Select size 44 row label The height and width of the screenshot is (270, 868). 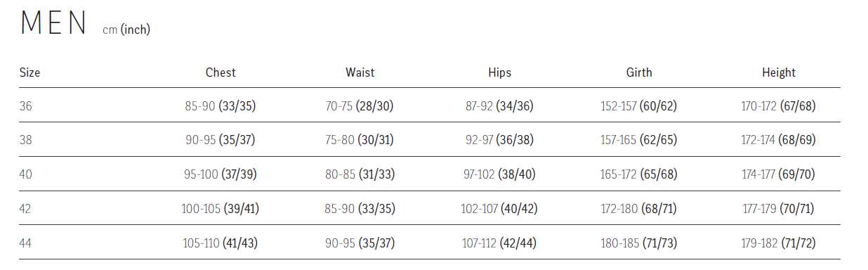26,243
